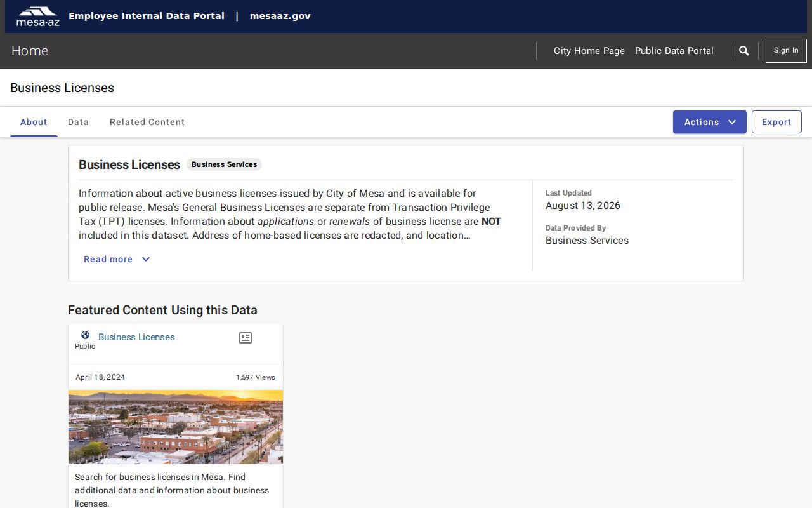Click the 1,597 Views count
The width and height of the screenshot is (812, 508).
click(256, 377)
